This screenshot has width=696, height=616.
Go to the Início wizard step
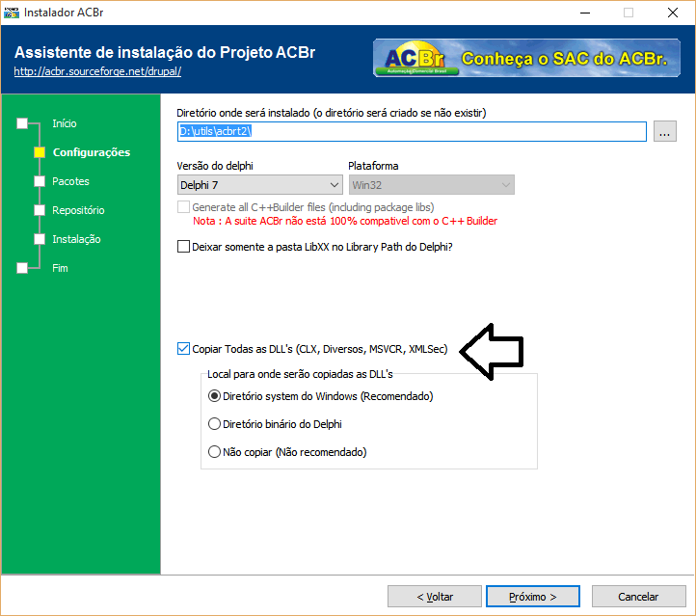(x=65, y=123)
